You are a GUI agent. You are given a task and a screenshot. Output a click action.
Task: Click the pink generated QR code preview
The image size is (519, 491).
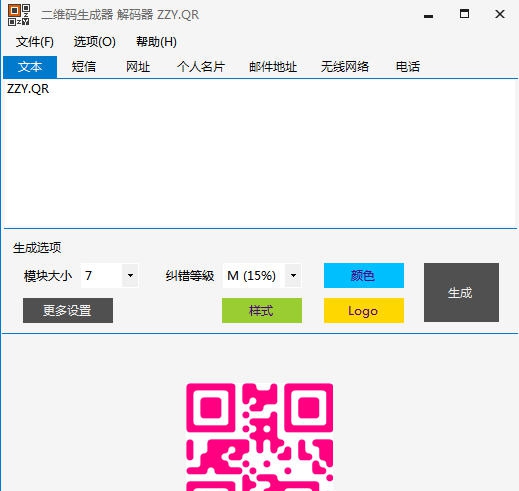[x=260, y=437]
